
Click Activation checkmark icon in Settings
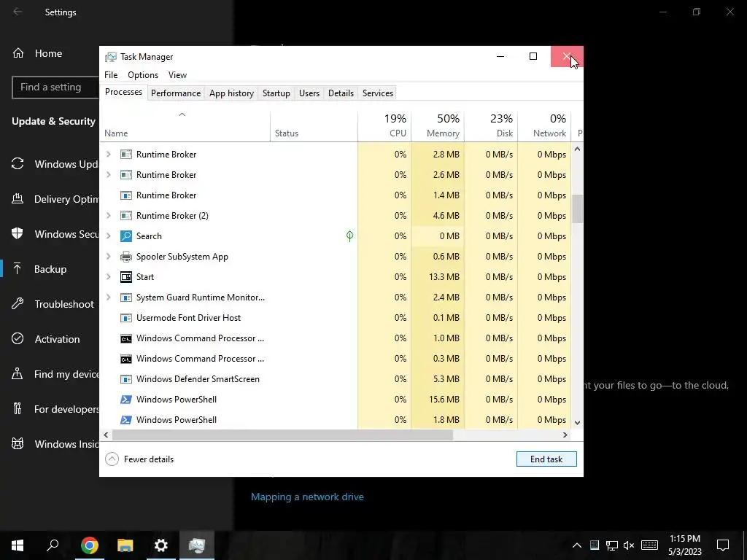(18, 339)
